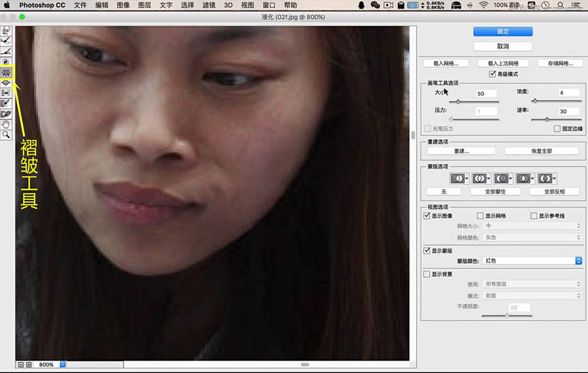The height and width of the screenshot is (373, 588).
Task: Select the Forward Warp tool
Action: [x=6, y=30]
